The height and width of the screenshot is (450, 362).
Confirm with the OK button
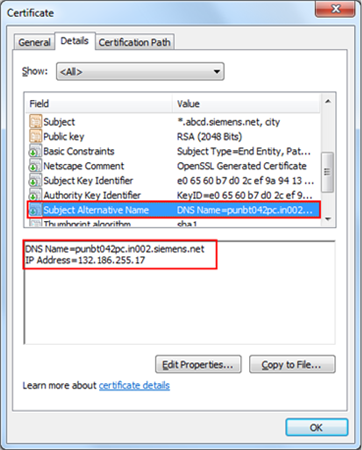click(x=317, y=427)
